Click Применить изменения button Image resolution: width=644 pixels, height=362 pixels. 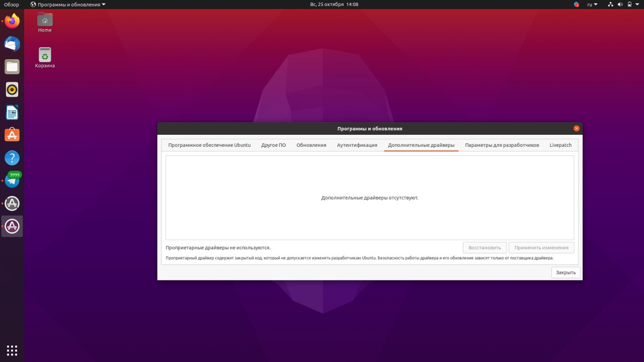pos(541,247)
